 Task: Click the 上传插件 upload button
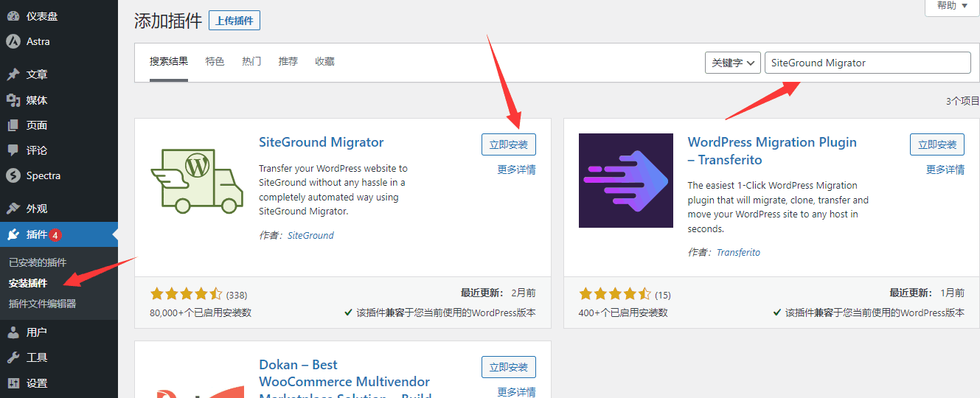point(234,21)
